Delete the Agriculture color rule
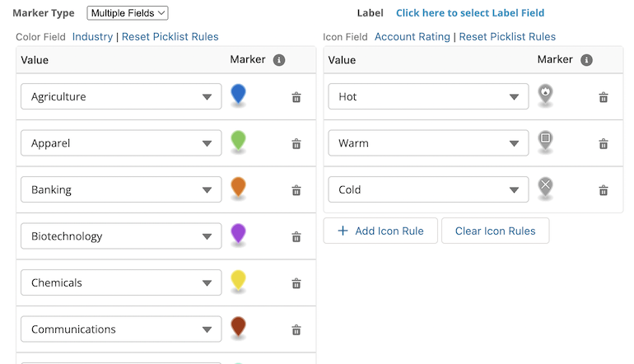The image size is (634, 364). coord(296,97)
